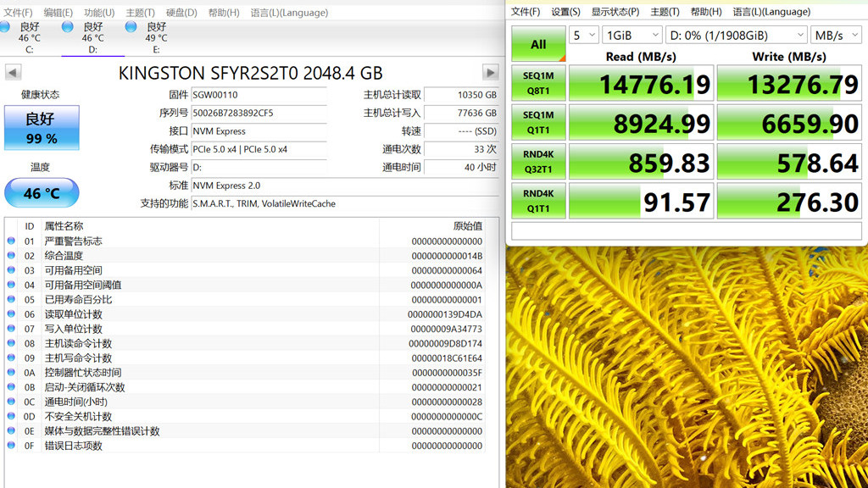This screenshot has width=868, height=488.
Task: Open the test count dropdown showing 5
Action: [583, 35]
